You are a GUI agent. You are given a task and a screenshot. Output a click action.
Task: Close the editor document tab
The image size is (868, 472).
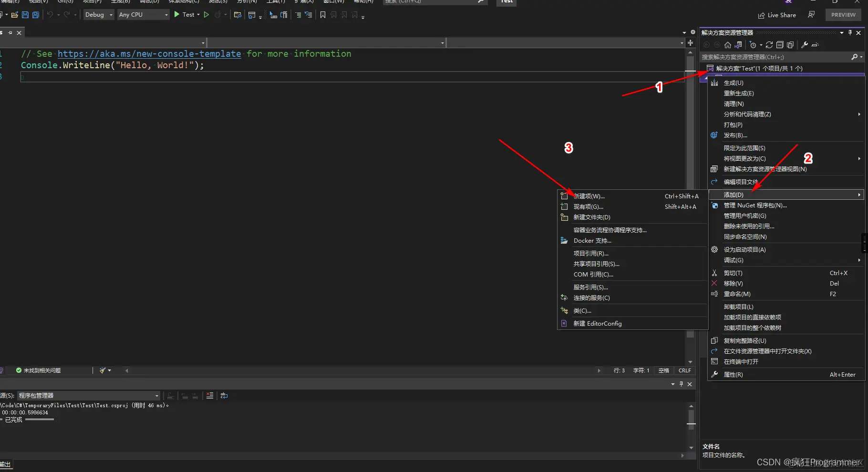click(19, 33)
